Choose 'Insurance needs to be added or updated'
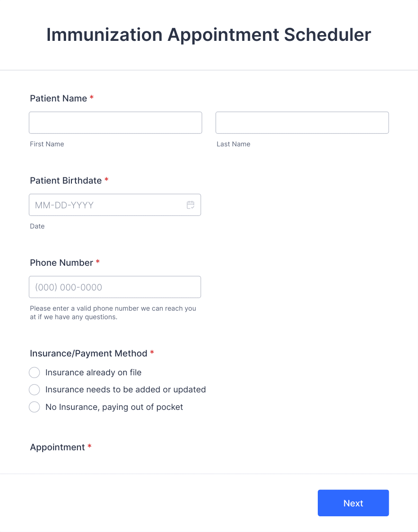 (34, 390)
